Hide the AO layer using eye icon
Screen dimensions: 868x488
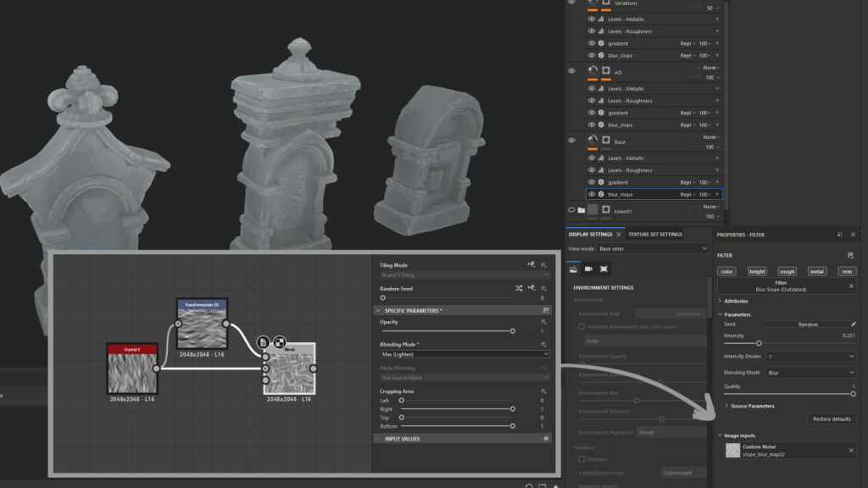tap(571, 71)
